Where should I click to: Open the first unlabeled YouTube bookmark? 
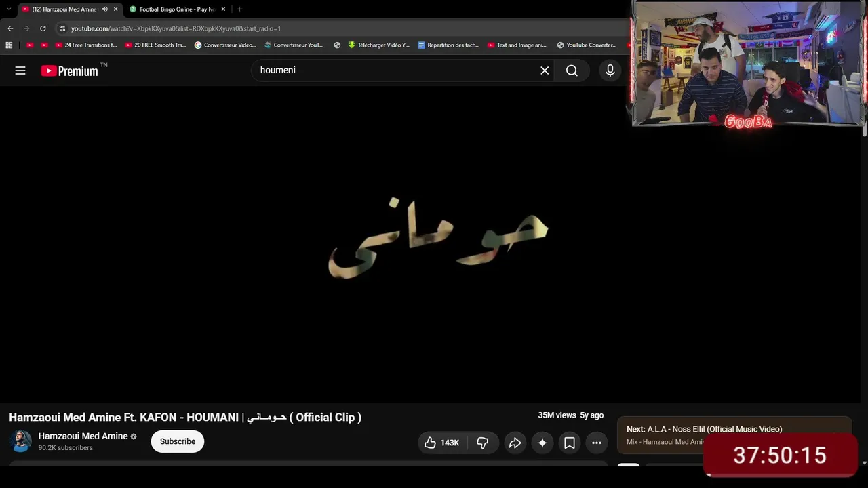click(x=30, y=45)
